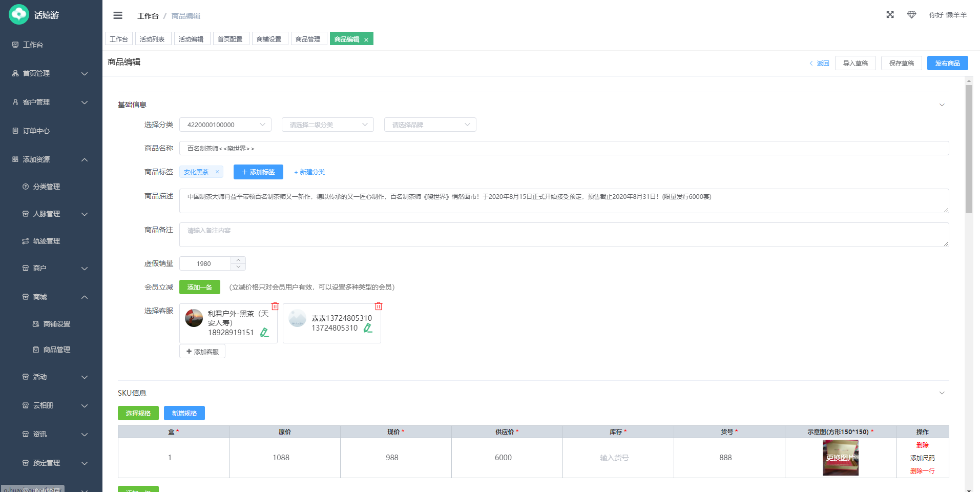This screenshot has height=492, width=980.
Task: Click avatar of 利君户外-黑茶 customer service
Action: (x=194, y=318)
